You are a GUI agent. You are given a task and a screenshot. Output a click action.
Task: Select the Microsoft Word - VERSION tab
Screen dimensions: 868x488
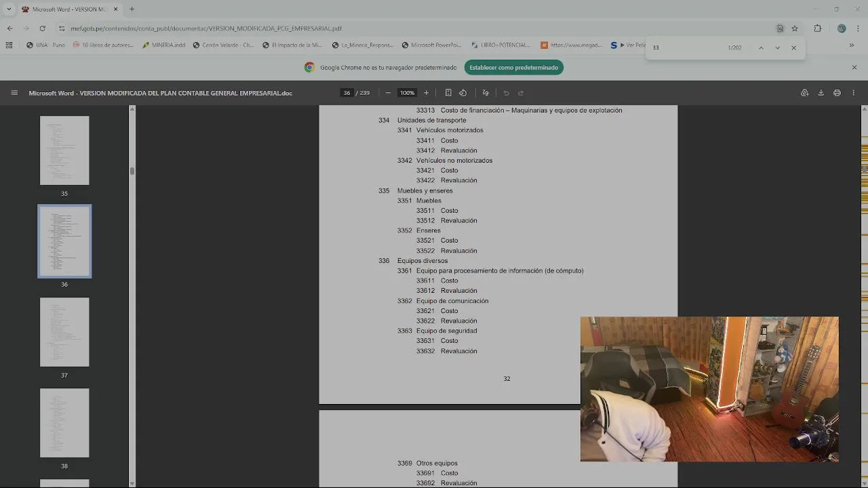(x=69, y=9)
